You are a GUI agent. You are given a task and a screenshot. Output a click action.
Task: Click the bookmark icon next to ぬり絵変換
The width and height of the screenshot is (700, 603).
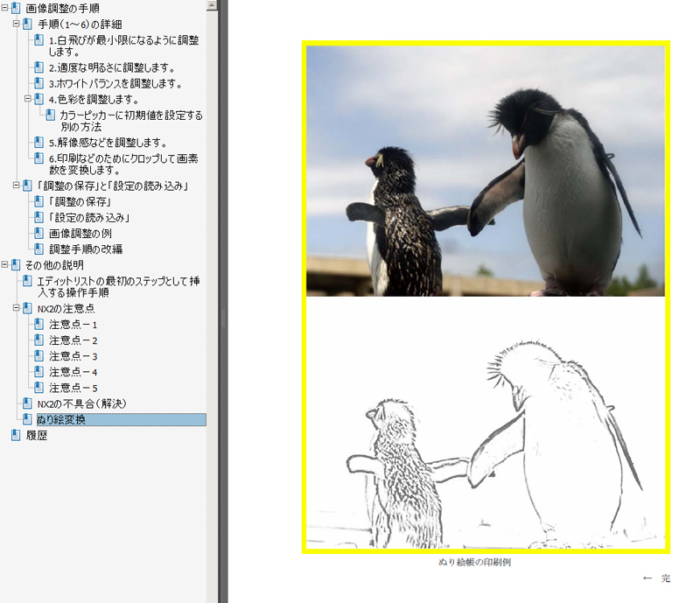27,420
